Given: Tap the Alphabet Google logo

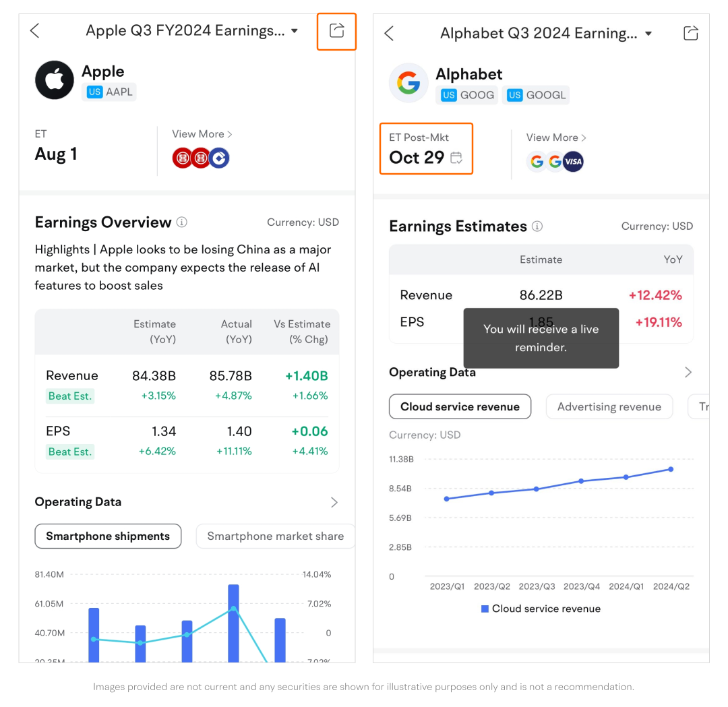Looking at the screenshot, I should pyautogui.click(x=408, y=83).
